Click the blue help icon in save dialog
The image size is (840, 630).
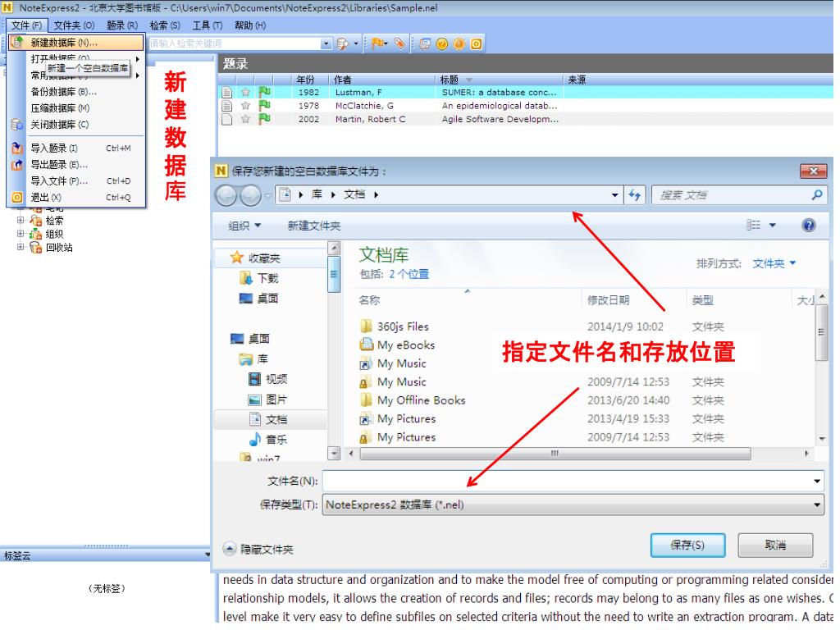click(809, 226)
